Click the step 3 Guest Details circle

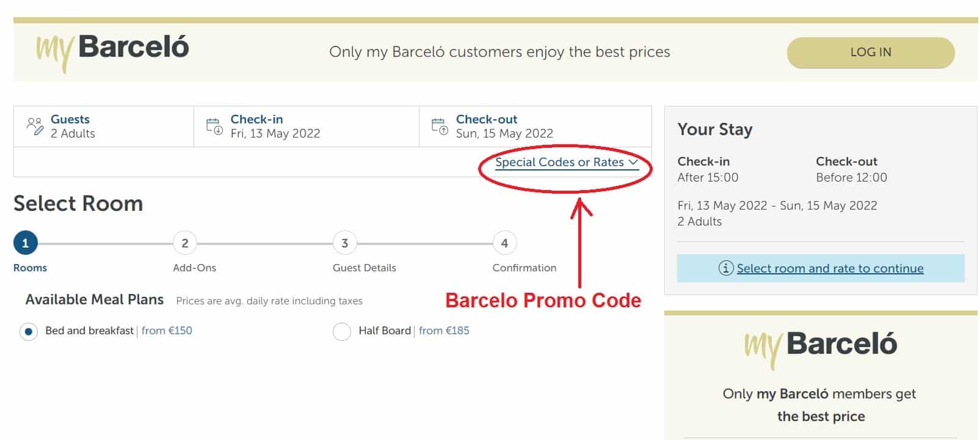(344, 243)
